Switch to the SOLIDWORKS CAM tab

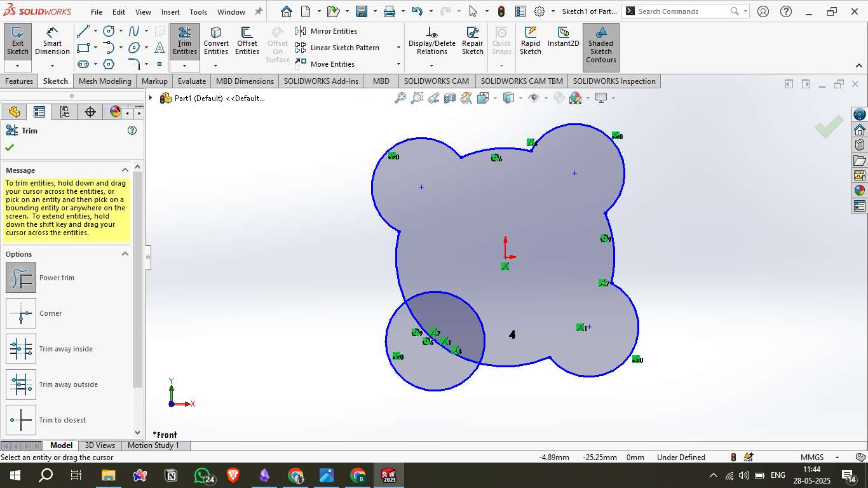click(437, 81)
